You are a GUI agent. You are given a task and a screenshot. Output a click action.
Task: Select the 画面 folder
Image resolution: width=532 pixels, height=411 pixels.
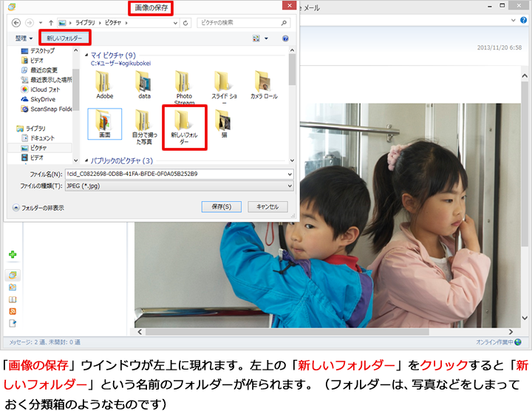click(104, 124)
